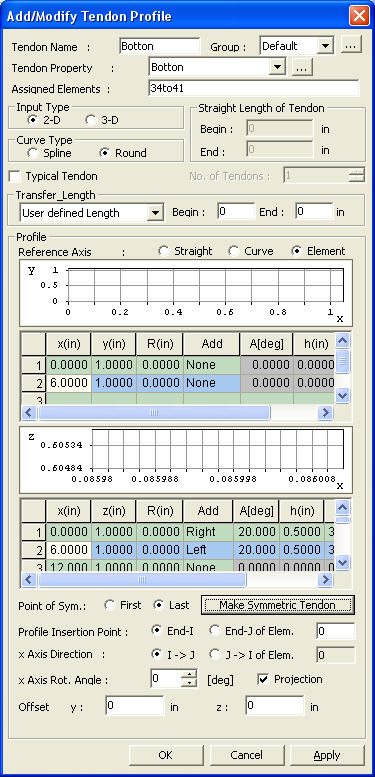375x777 pixels.
Task: Increase x Axis Rot. Angle with spinner up
Action: click(189, 674)
